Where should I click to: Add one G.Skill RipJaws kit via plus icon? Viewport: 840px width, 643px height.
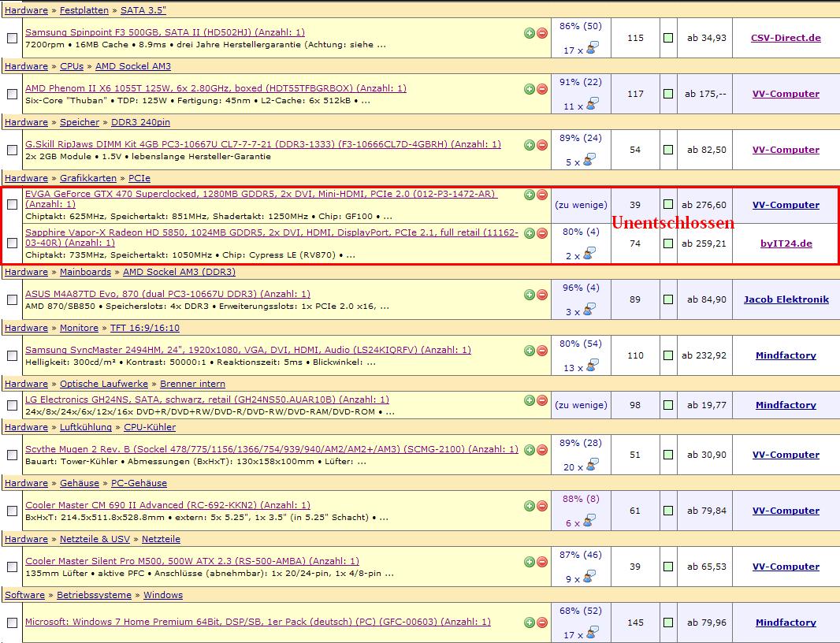530,145
